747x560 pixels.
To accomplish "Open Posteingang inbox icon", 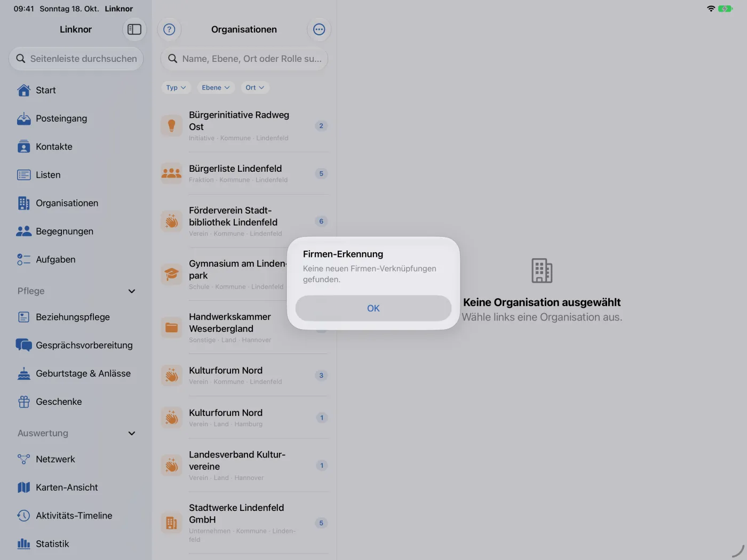I will coord(24,118).
